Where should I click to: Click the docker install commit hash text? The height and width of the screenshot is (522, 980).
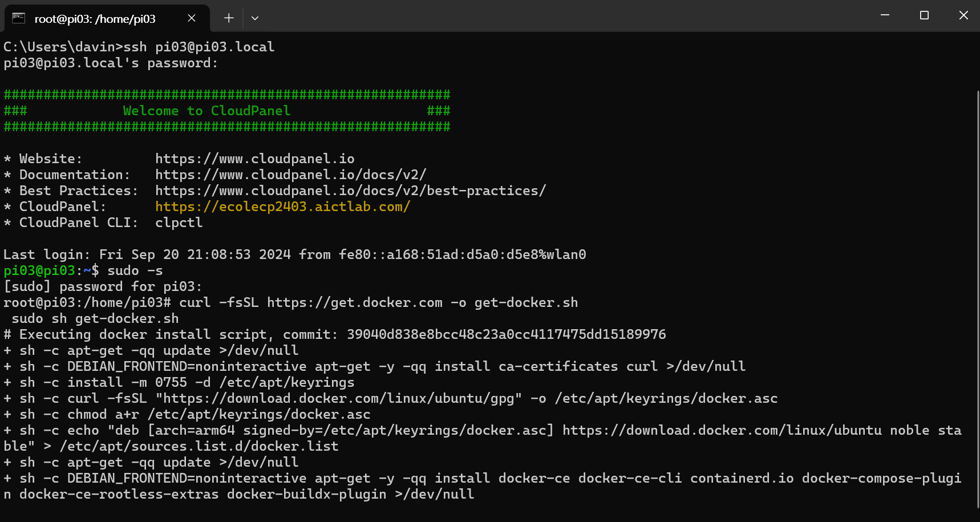pyautogui.click(x=507, y=334)
